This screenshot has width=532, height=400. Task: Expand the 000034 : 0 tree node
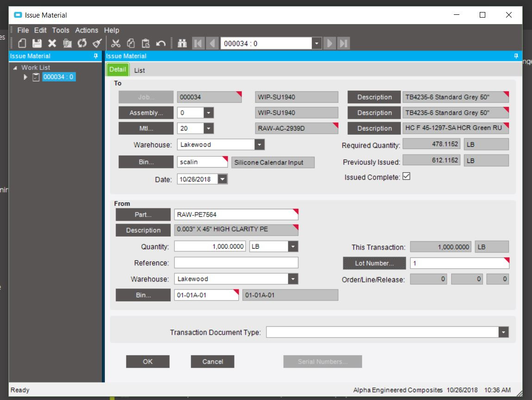click(25, 77)
